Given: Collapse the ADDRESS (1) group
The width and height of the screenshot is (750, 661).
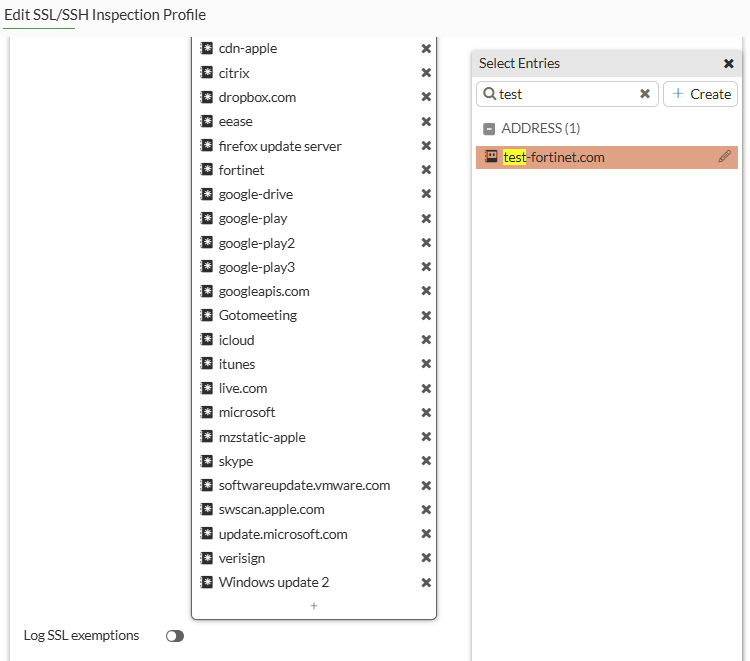Looking at the screenshot, I should tap(489, 129).
